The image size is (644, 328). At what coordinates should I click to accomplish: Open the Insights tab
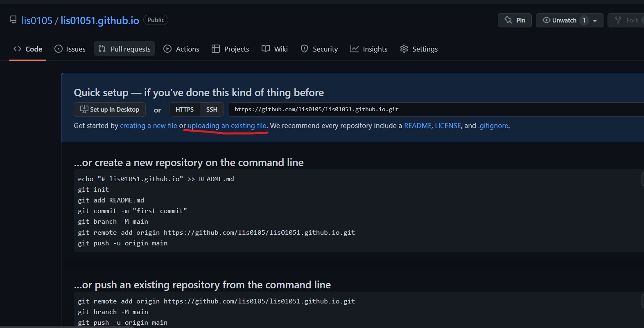pyautogui.click(x=369, y=49)
